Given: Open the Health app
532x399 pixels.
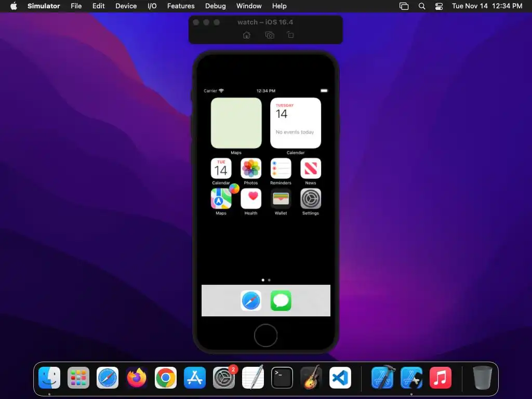Looking at the screenshot, I should 251,198.
